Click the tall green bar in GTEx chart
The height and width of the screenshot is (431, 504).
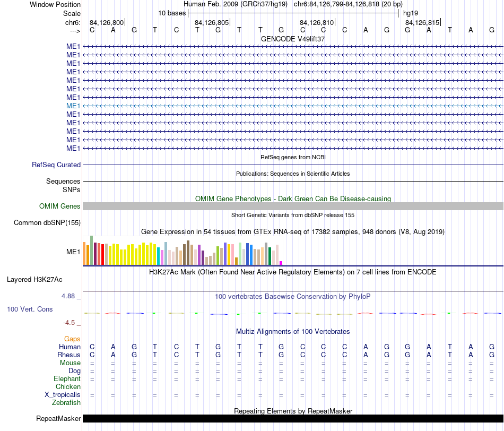(x=92, y=250)
